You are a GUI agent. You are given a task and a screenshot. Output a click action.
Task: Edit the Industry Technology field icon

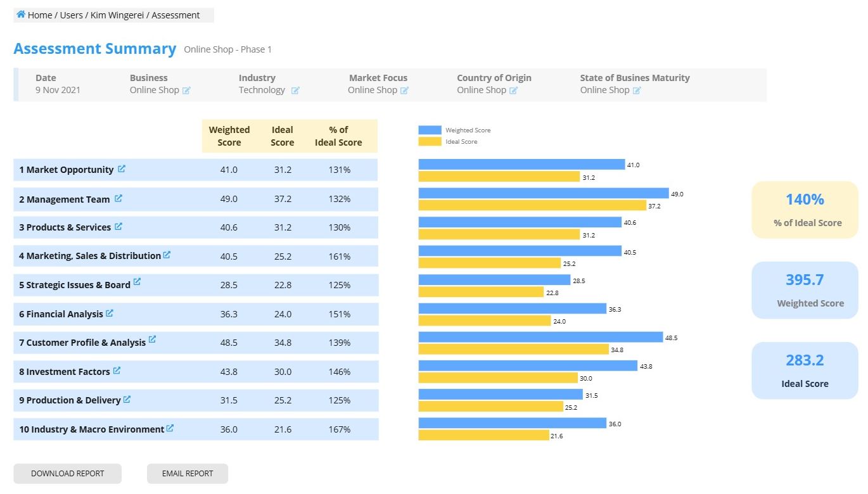(x=295, y=91)
